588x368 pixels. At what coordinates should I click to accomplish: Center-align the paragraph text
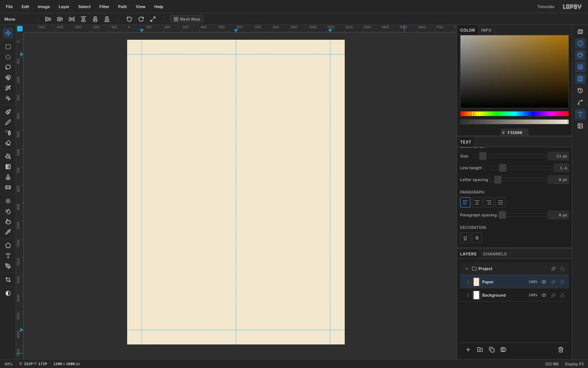(477, 202)
